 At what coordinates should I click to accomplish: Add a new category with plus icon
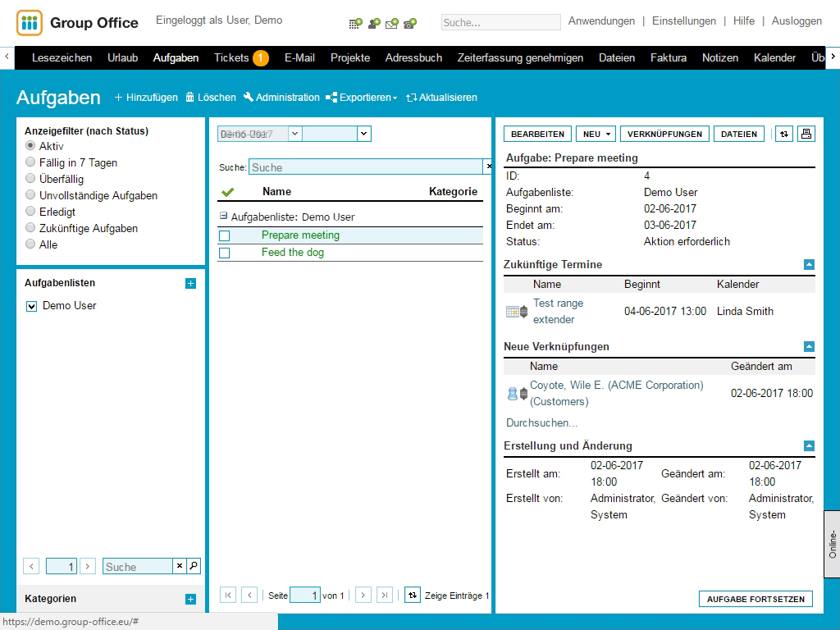click(190, 600)
